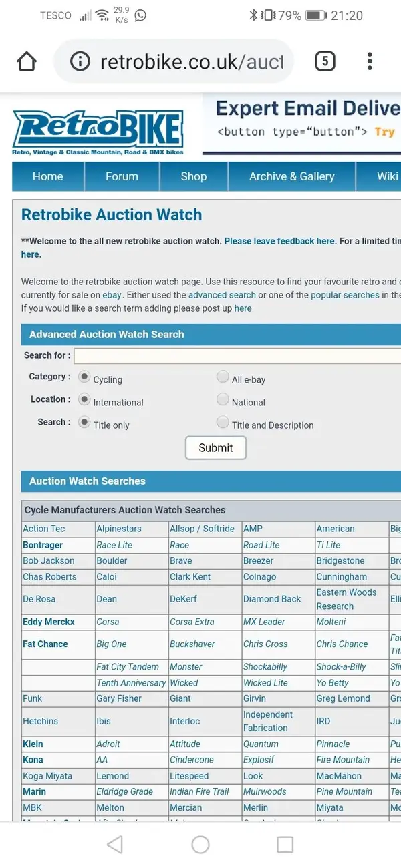Viewport: 401px width, 868px height.
Task: Tap the Android back navigation button
Action: 115,845
